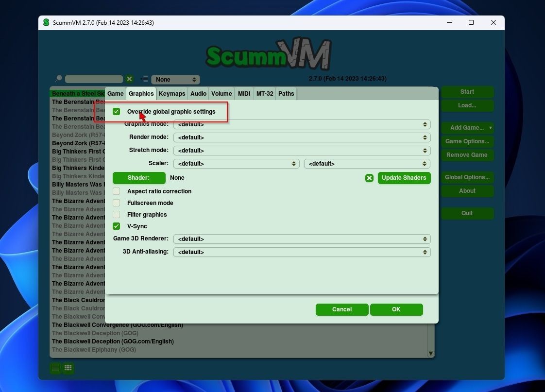Click the magnifier search icon
The image size is (545, 392).
(58, 79)
